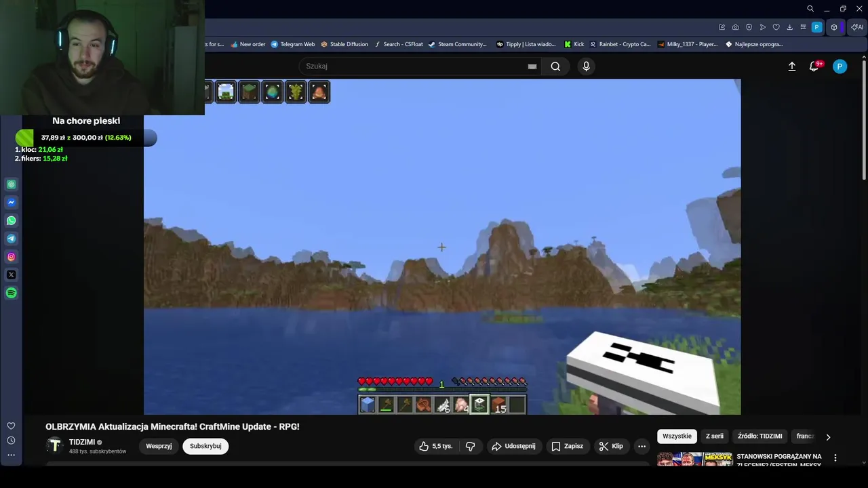The image size is (868, 488).
Task: Open the Steam Community bookmark
Action: coord(457,44)
